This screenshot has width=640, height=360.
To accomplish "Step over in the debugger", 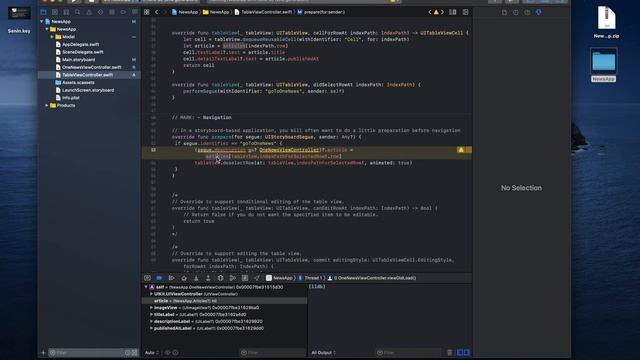I will tap(184, 278).
